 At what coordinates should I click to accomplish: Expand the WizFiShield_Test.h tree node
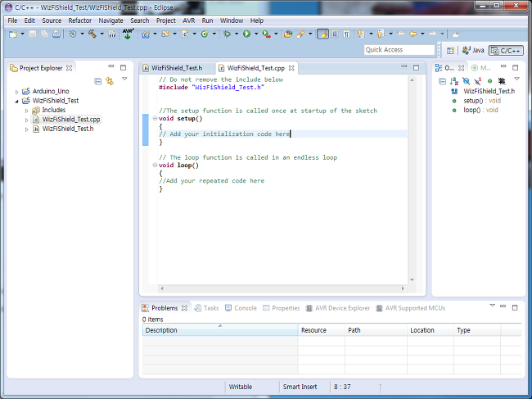click(x=26, y=129)
